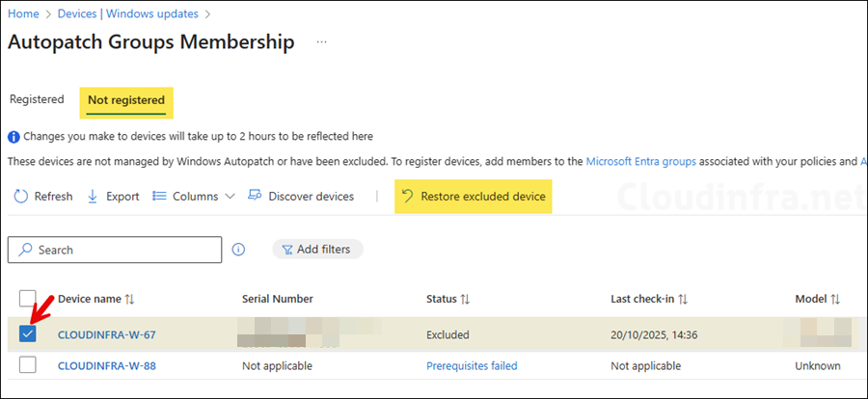The image size is (868, 399).
Task: Open Devices | Windows updates breadcrumb
Action: coord(128,13)
